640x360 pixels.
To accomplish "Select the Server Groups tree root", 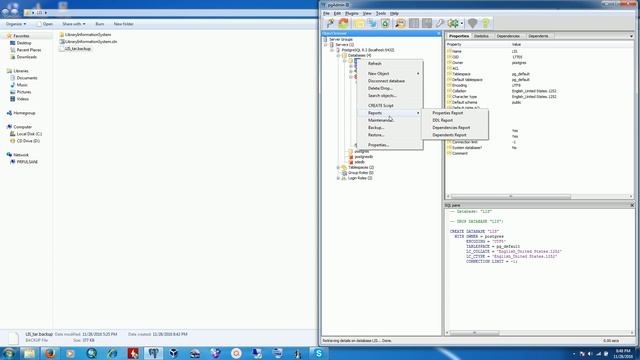I will coord(341,39).
